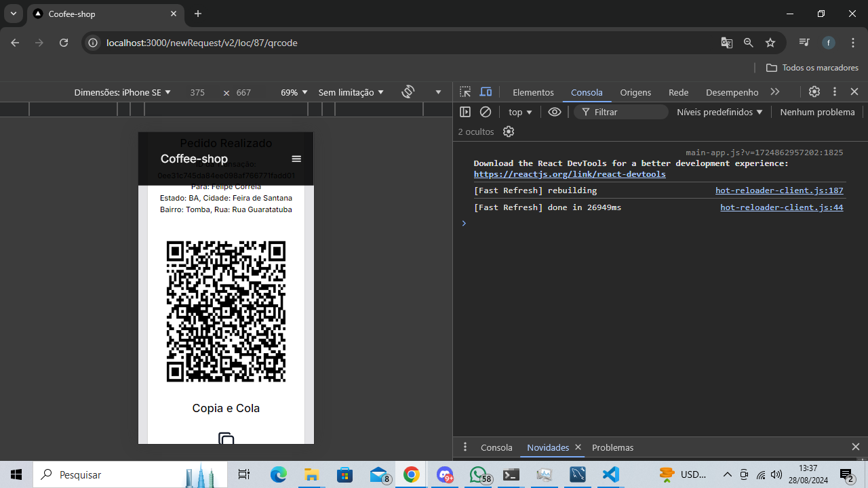Rotate the device viewport orientation
868x488 pixels.
click(408, 92)
